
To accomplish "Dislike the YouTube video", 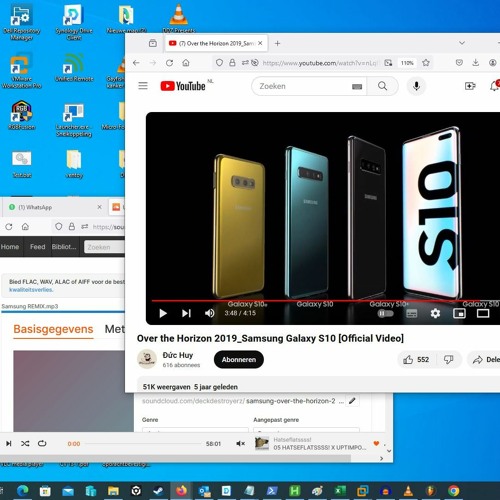I will 448,360.
